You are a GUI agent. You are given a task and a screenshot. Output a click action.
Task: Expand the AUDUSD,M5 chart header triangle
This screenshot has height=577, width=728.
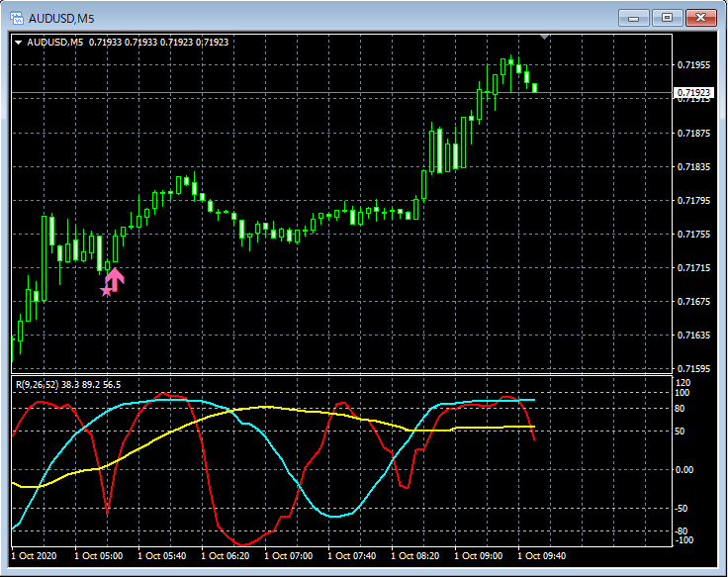pos(19,43)
